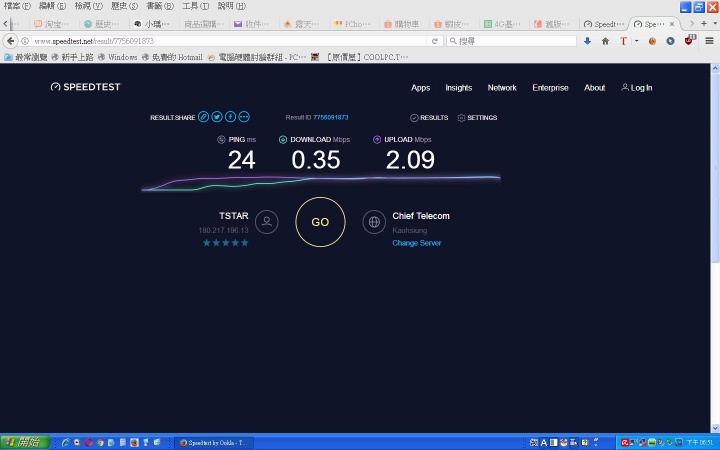This screenshot has width=720, height=450.
Task: Launch Chrome from quick launch bar
Action: 100,442
